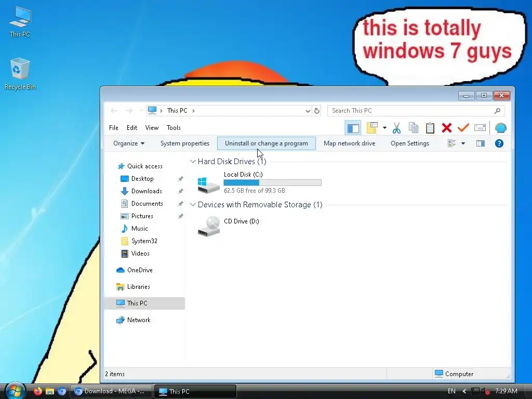Show hidden tray icons arrow

[464, 391]
